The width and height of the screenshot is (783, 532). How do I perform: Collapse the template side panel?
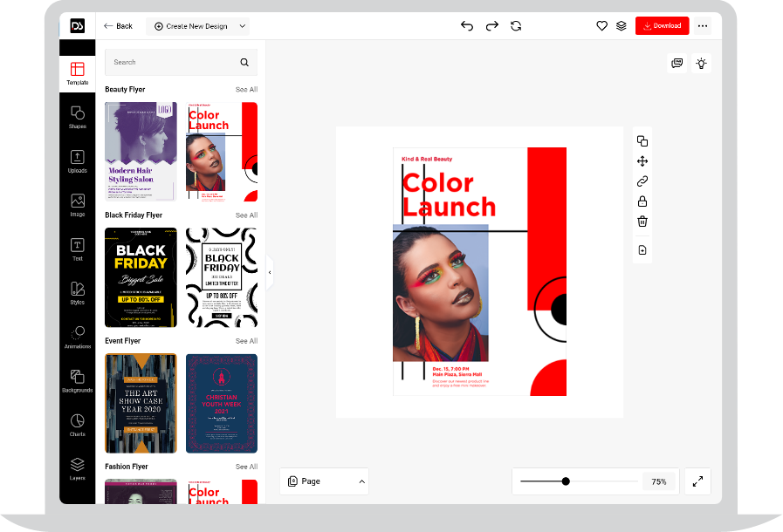[270, 272]
